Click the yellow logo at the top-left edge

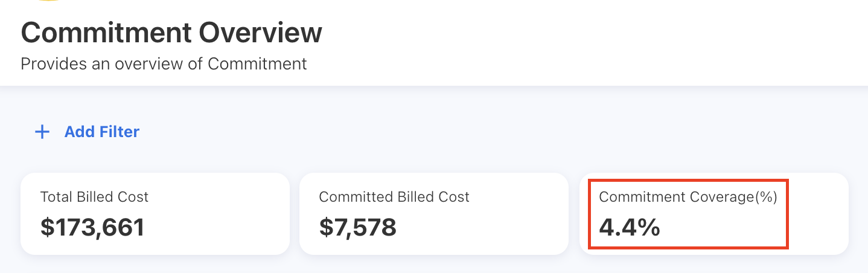click(47, 1)
